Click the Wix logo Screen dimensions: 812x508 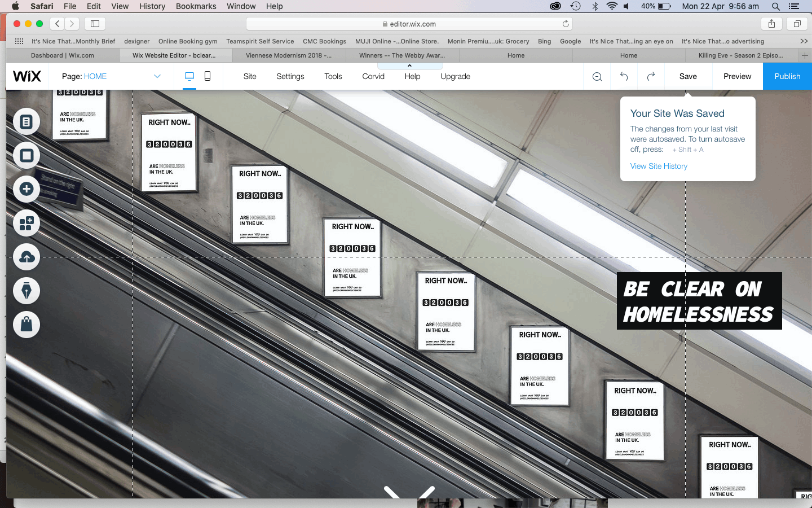27,76
